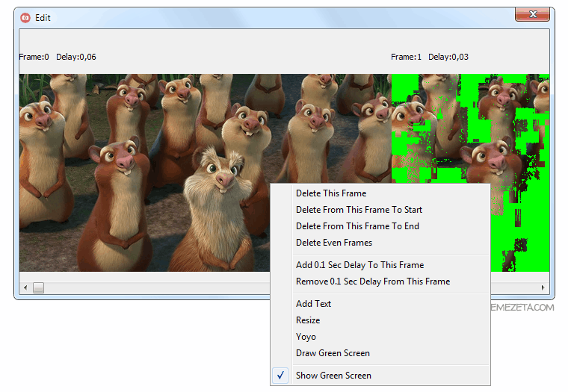Click the scroll right arrow of frame scrollbar
This screenshot has width=568, height=392.
(543, 287)
